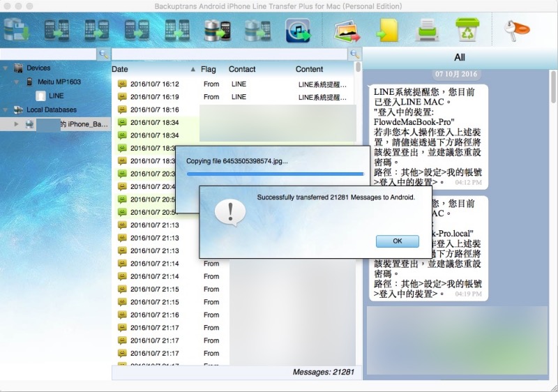Select Devices in the sidebar tree
Image resolution: width=558 pixels, height=392 pixels.
pos(38,68)
